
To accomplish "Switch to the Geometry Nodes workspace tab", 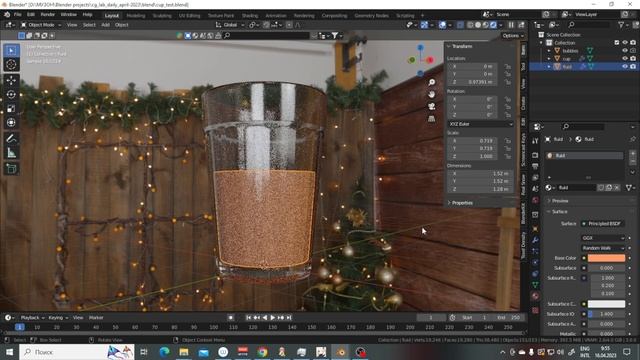I will (371, 16).
